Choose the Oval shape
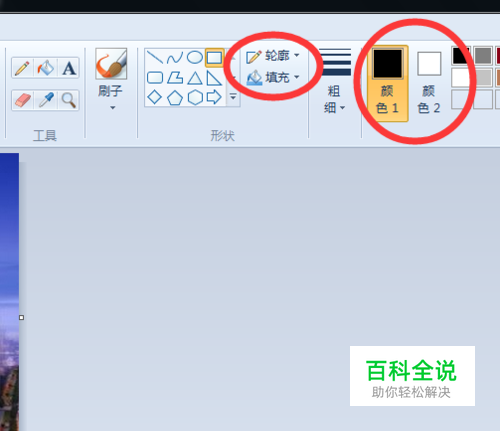 point(195,57)
